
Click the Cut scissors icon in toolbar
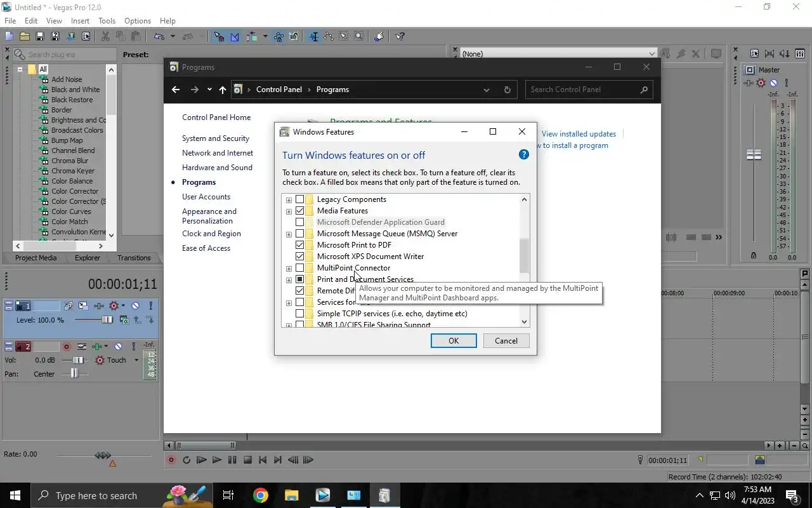(x=105, y=37)
